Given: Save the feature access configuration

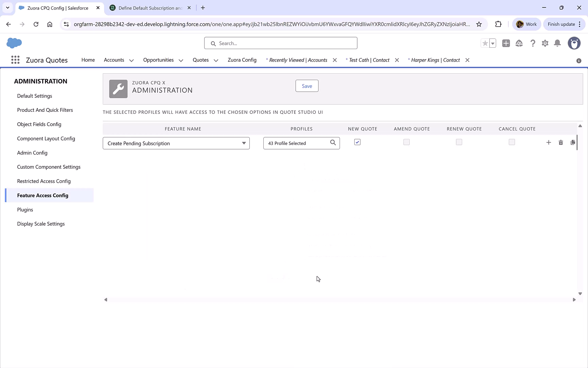Looking at the screenshot, I should point(307,86).
